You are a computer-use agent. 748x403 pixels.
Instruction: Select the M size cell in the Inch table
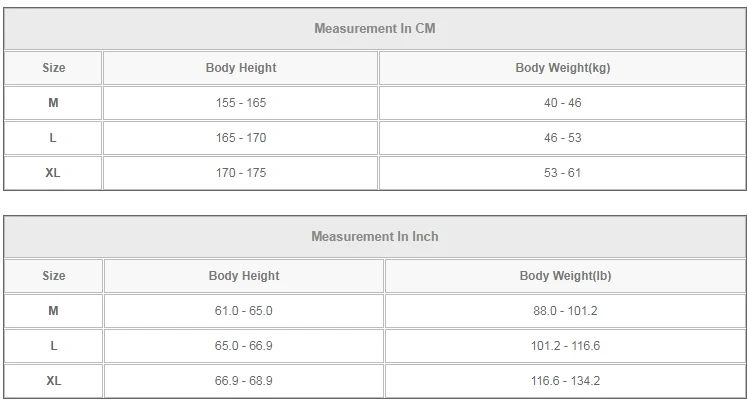pyautogui.click(x=53, y=311)
